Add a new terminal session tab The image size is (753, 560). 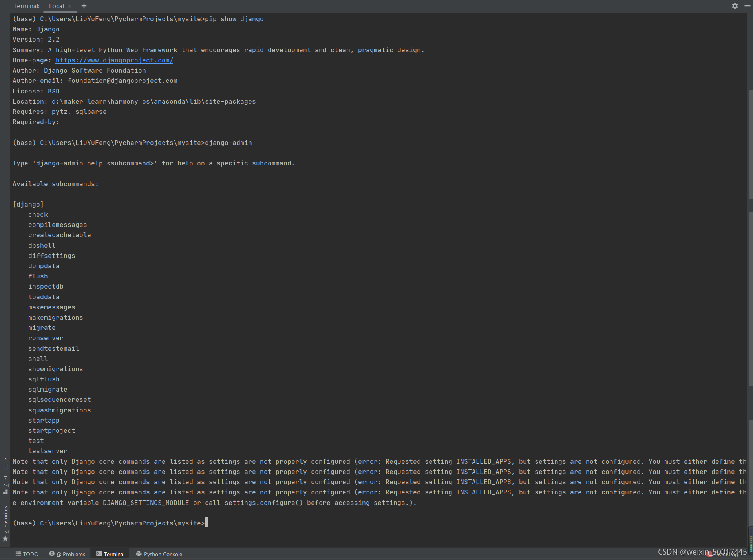[x=84, y=6]
